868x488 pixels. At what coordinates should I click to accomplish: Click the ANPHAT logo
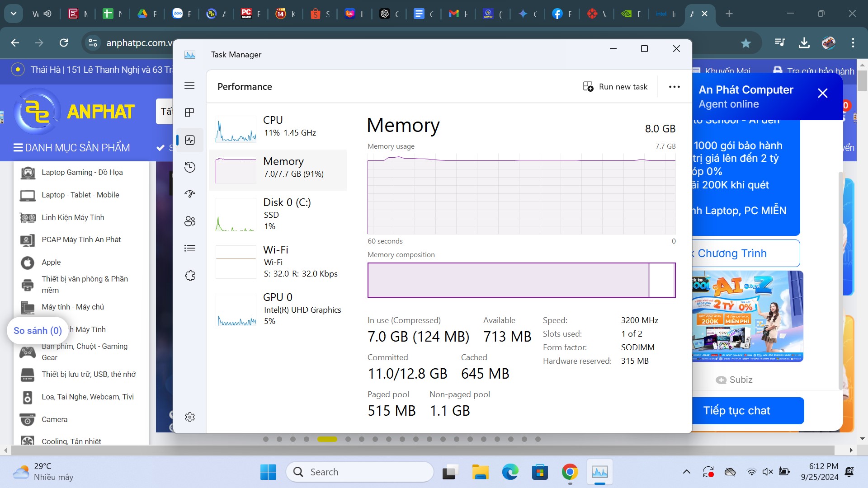click(75, 112)
